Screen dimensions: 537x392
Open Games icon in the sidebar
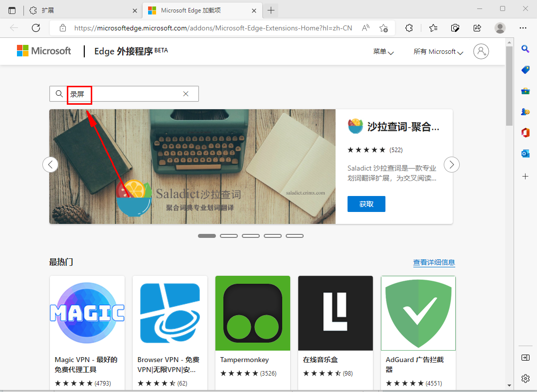pyautogui.click(x=525, y=112)
